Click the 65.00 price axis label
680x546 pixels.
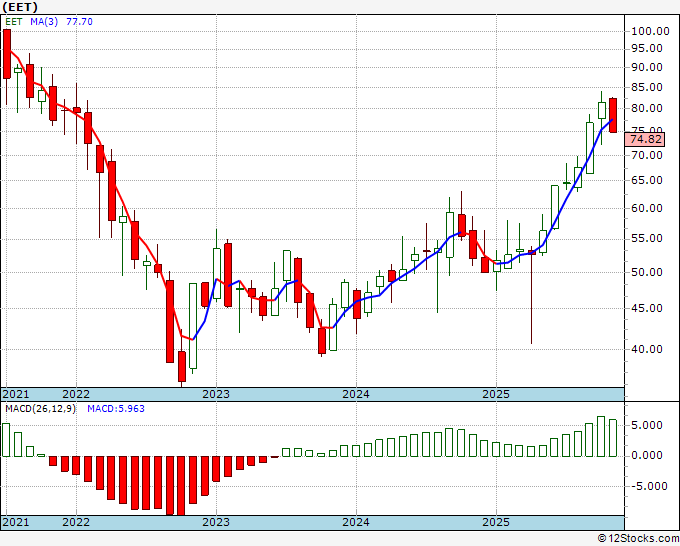pos(647,180)
